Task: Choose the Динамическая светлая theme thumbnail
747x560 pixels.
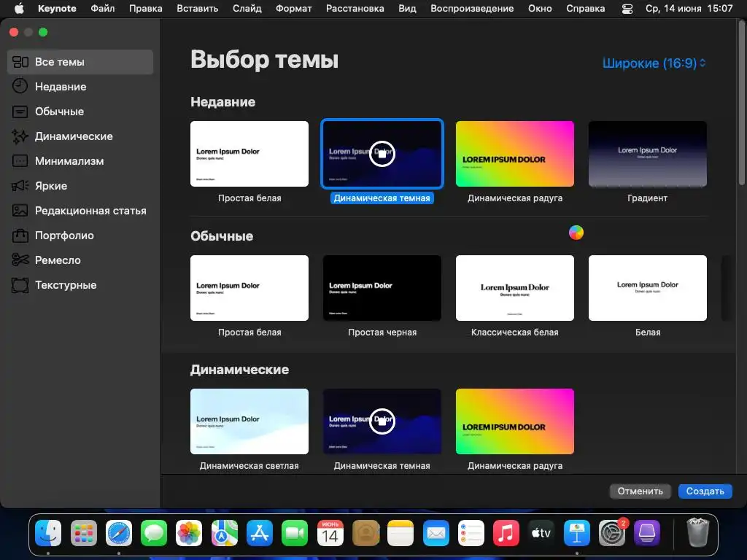Action: (249, 421)
